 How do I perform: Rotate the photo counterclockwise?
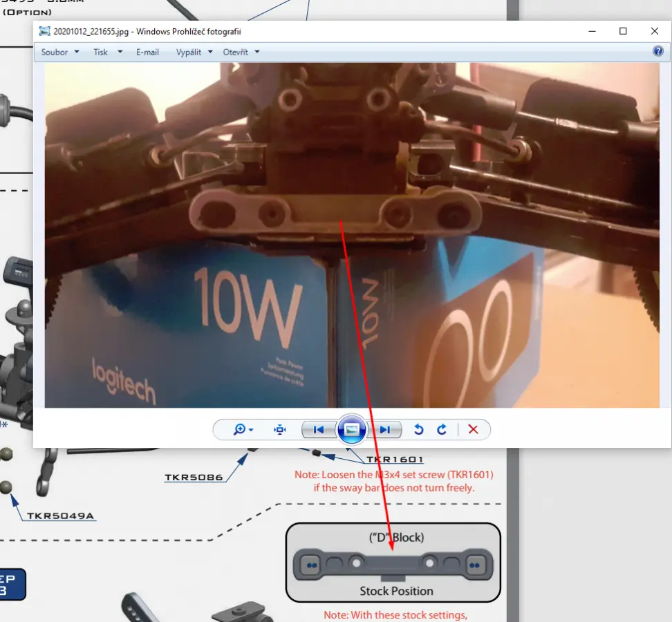coord(419,429)
